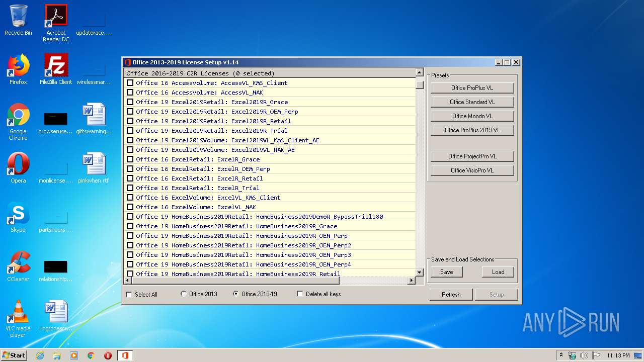Open Opera from the taskbar
Image resolution: width=644 pixels, height=362 pixels.
(x=108, y=355)
